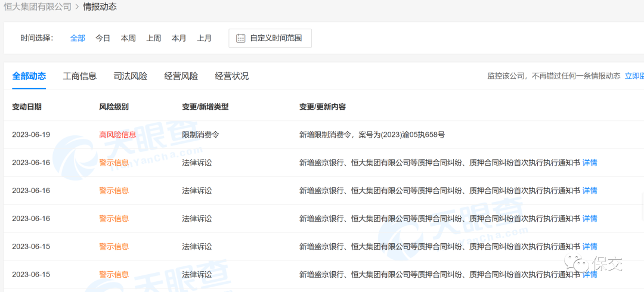Click 变动日期 column header
This screenshot has width=644, height=292.
(27, 107)
